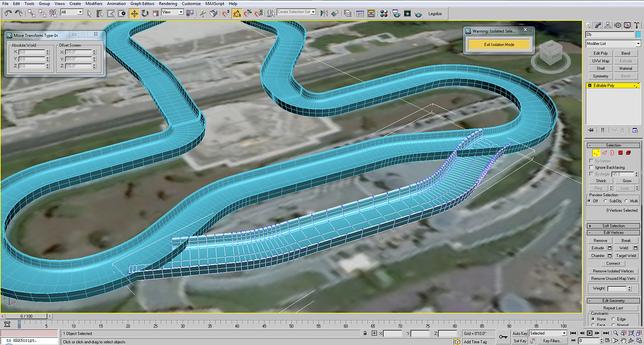
Task: Choose the None constraint radio button
Action: (x=592, y=319)
